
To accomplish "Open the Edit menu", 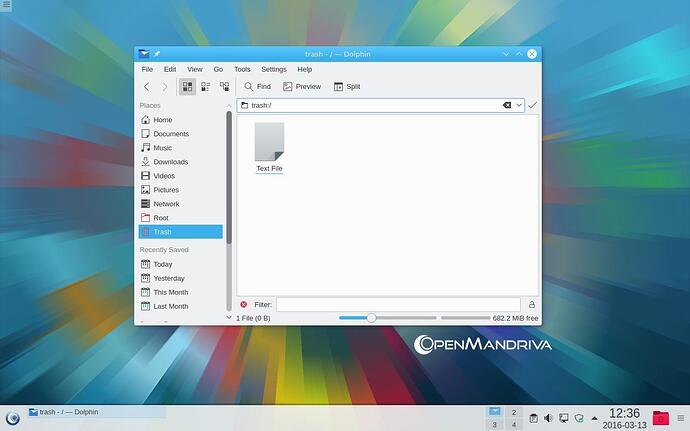I will pos(170,69).
